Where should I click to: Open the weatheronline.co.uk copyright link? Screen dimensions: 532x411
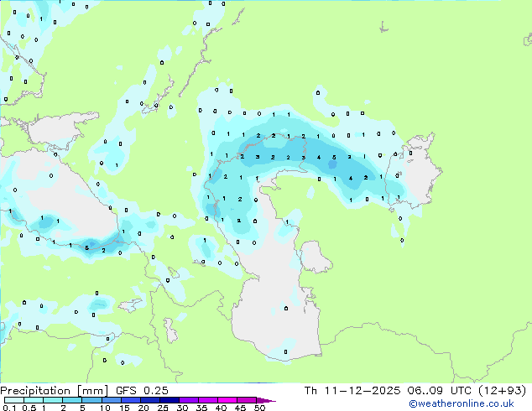462,403
